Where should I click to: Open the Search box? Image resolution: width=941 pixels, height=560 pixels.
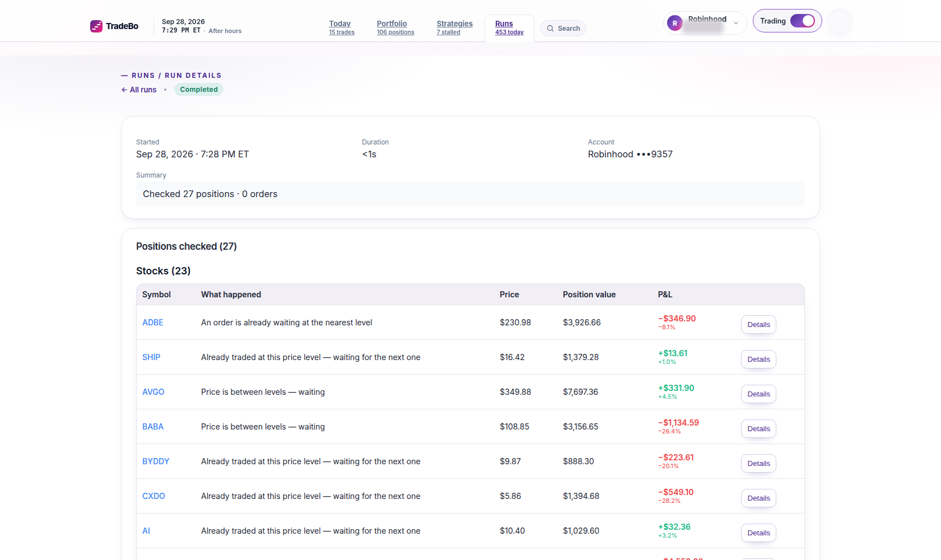tap(563, 29)
